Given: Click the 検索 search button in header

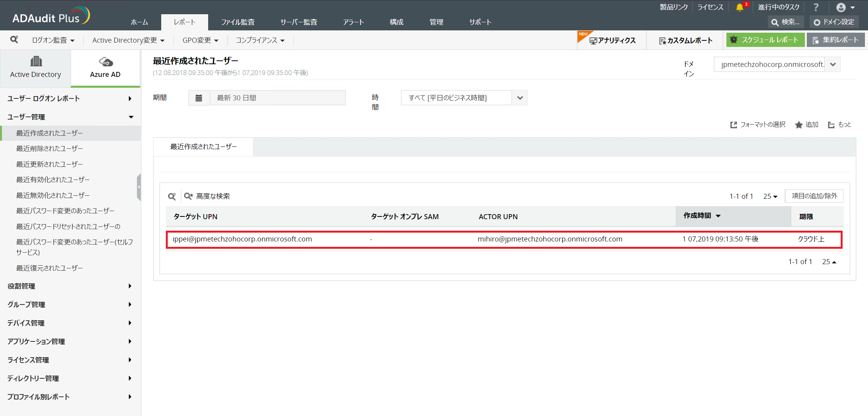Looking at the screenshot, I should (786, 22).
